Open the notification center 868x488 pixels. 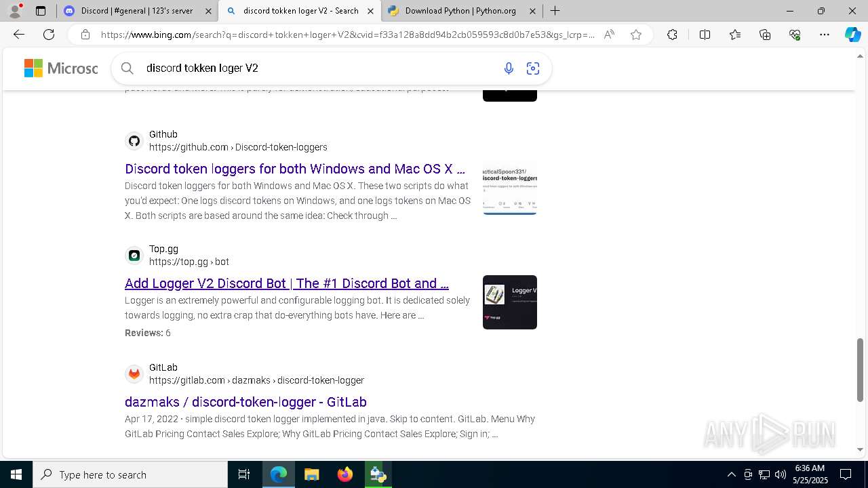pyautogui.click(x=846, y=474)
